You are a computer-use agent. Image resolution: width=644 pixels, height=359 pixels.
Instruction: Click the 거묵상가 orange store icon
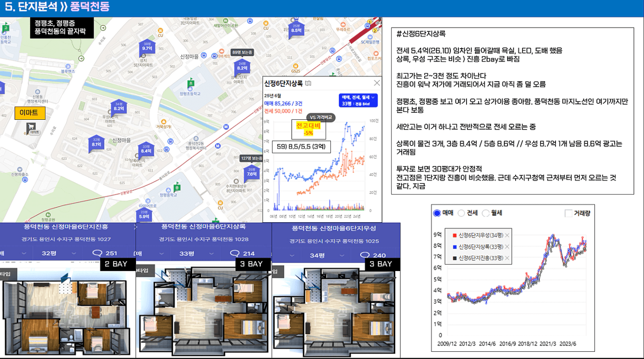pyautogui.click(x=164, y=122)
